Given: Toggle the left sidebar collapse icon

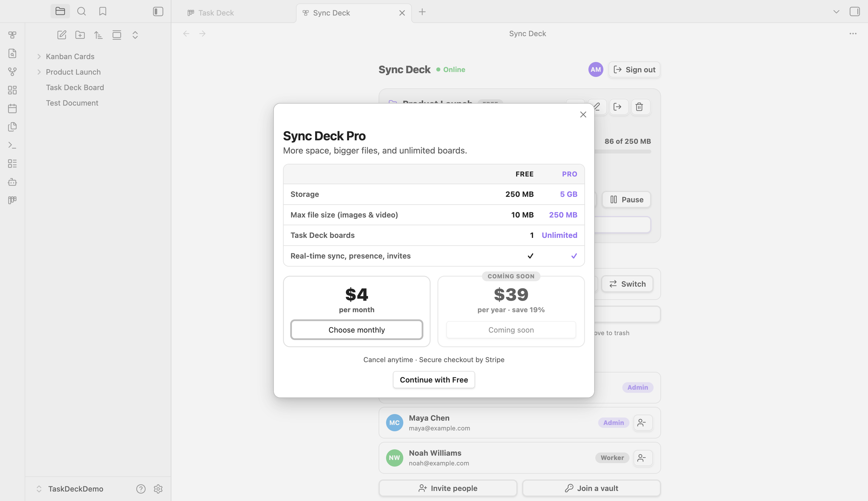Looking at the screenshot, I should (x=158, y=11).
